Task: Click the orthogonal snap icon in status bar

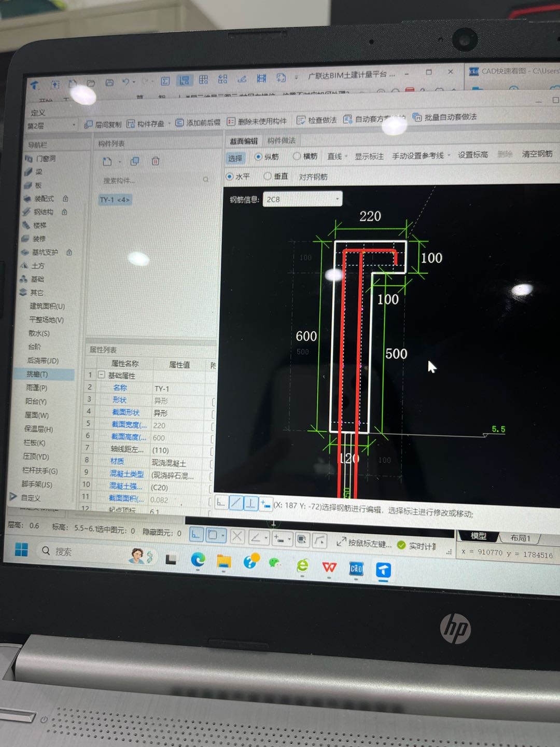Action: (196, 534)
